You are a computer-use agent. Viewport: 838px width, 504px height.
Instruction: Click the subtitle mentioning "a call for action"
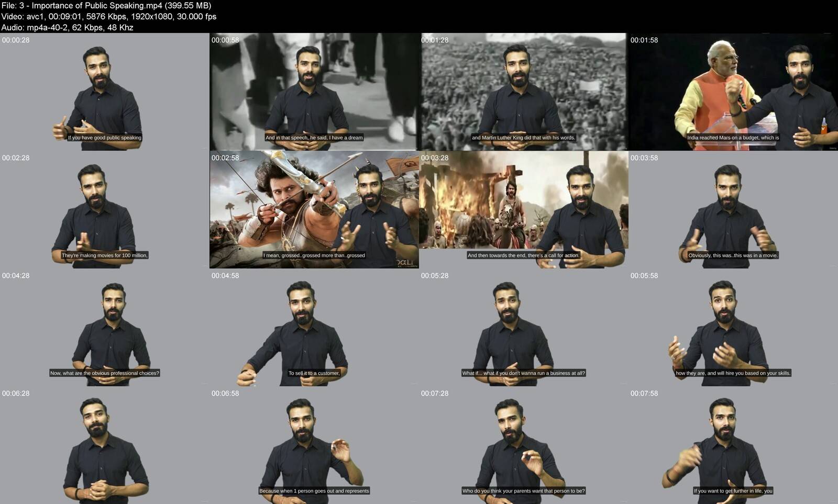pos(524,255)
